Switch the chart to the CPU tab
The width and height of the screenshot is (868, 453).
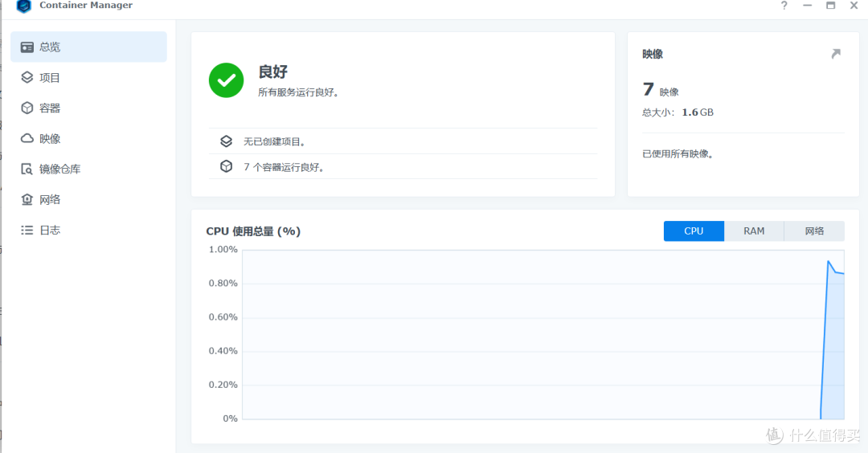pos(694,231)
